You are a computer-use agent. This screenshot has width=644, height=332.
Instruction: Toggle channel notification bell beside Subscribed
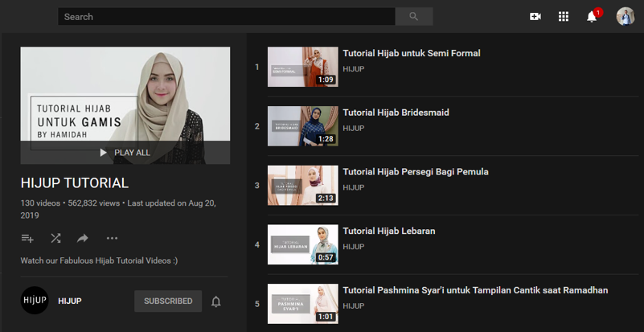[x=215, y=301]
